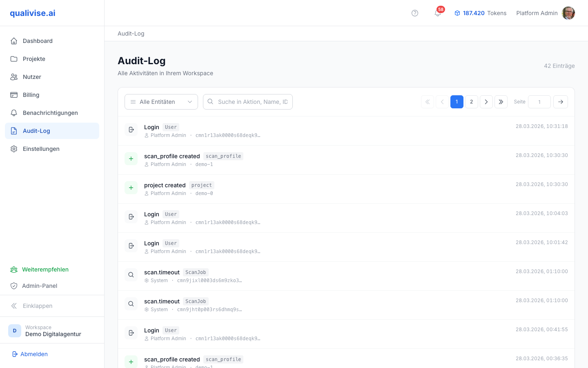Click the Dashboard home icon
The width and height of the screenshot is (588, 368).
point(14,41)
